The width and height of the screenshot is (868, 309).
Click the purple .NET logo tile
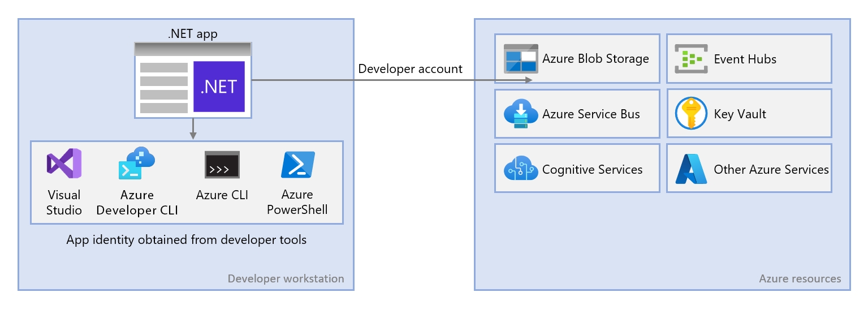(x=219, y=87)
